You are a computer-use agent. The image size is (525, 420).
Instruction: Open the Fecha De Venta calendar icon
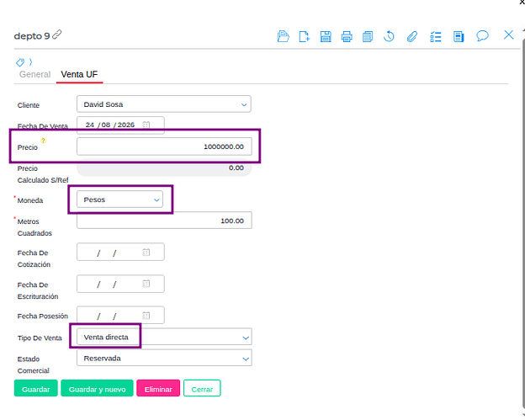[146, 125]
